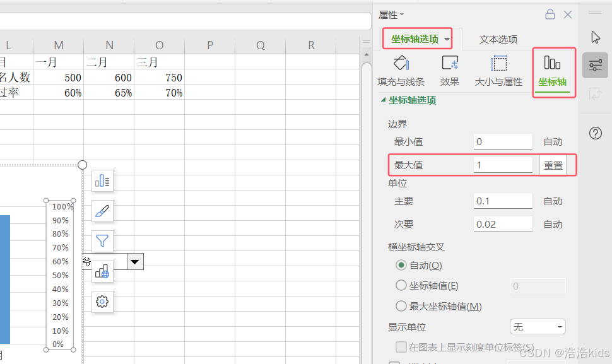Toggle 在图表上显示刻度单位标签 checkbox
The height and width of the screenshot is (364, 612).
pyautogui.click(x=401, y=347)
